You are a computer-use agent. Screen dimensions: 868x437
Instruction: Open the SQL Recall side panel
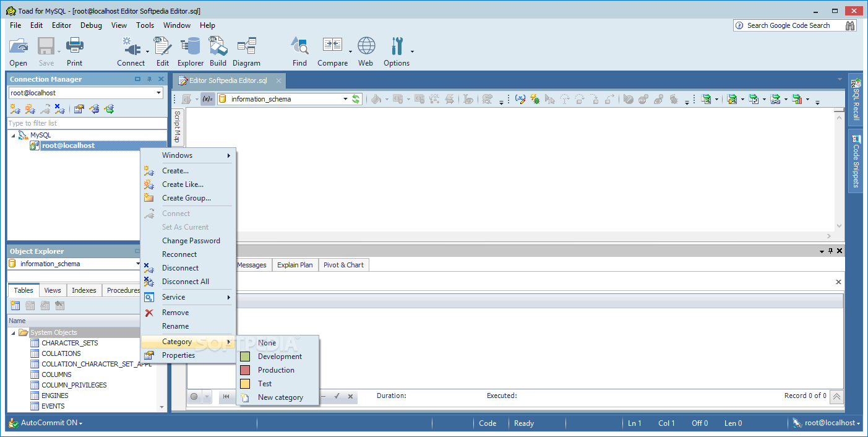pos(856,98)
